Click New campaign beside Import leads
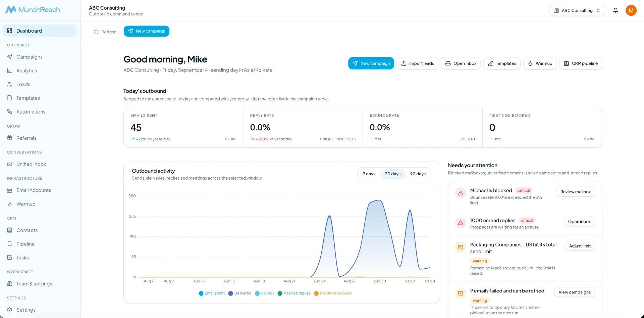Screen dimensions: 644x318 (371, 63)
